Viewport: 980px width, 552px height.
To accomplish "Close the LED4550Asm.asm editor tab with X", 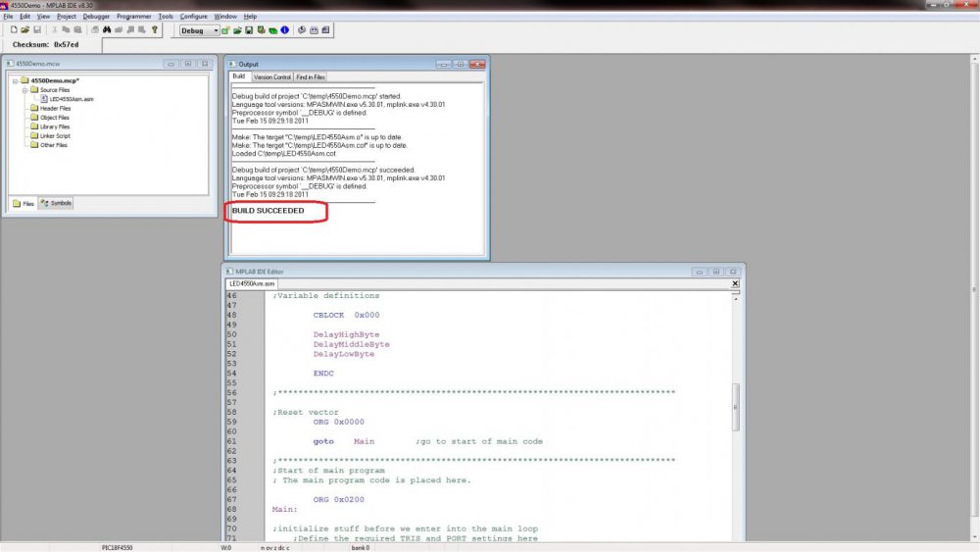I will pos(735,283).
